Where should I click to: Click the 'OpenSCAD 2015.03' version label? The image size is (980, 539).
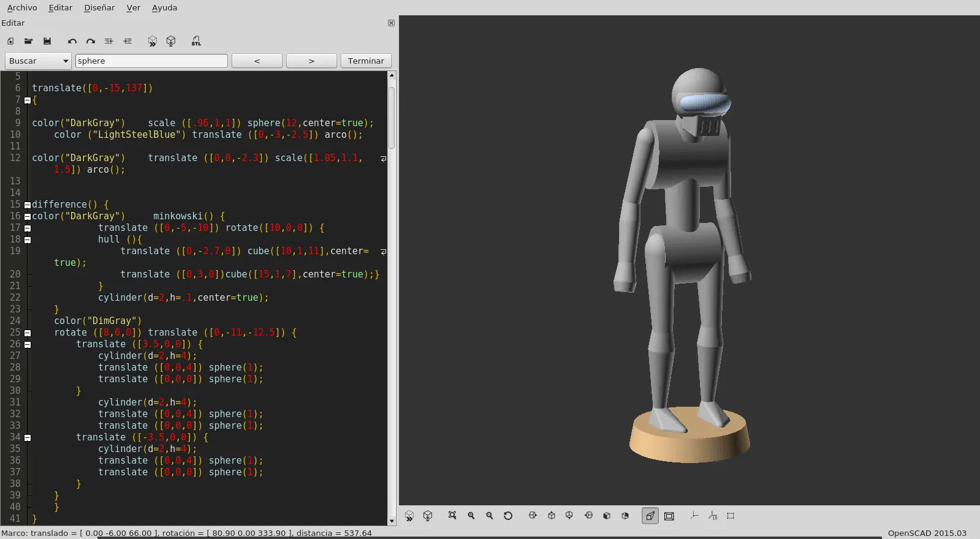[x=927, y=533]
